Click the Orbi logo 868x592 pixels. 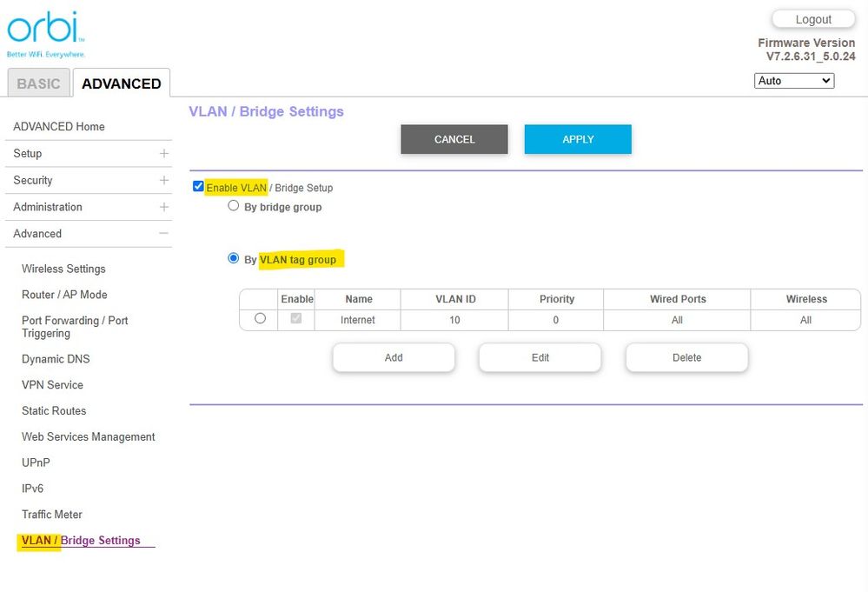pyautogui.click(x=42, y=29)
